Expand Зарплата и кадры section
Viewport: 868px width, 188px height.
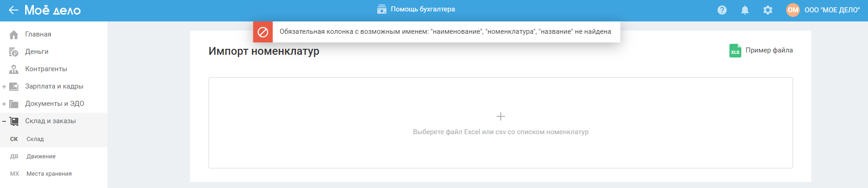4,87
